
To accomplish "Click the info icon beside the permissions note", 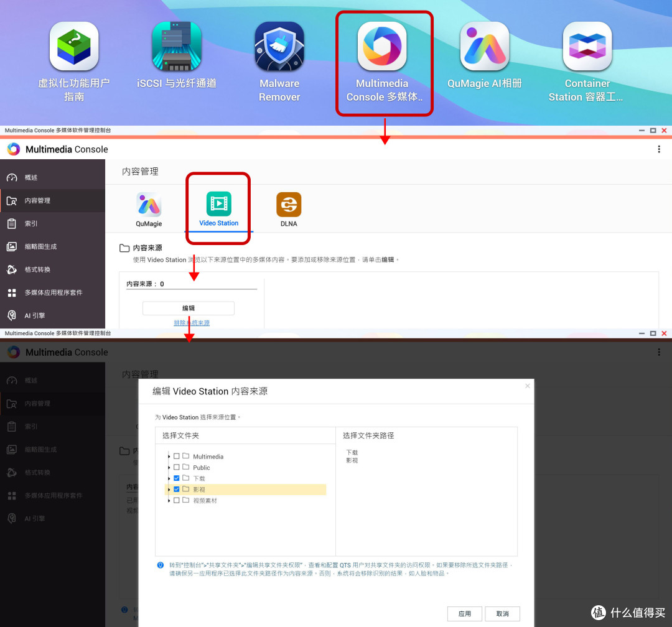I will pyautogui.click(x=161, y=565).
